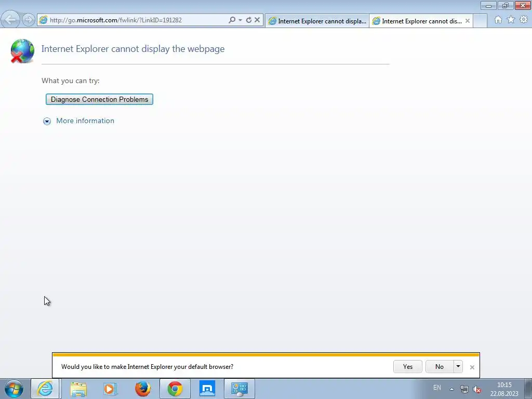The image size is (532, 399).
Task: Launch Windows Media Player from taskbar
Action: point(110,389)
